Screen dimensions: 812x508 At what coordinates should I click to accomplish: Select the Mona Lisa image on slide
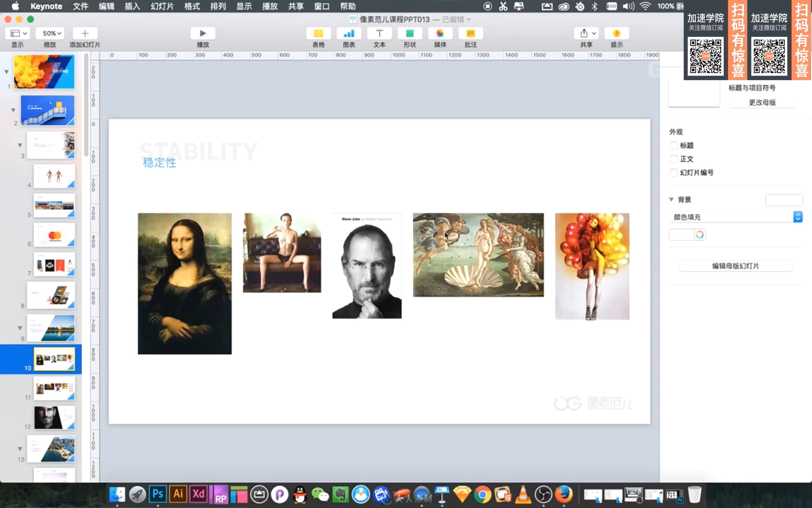click(185, 284)
